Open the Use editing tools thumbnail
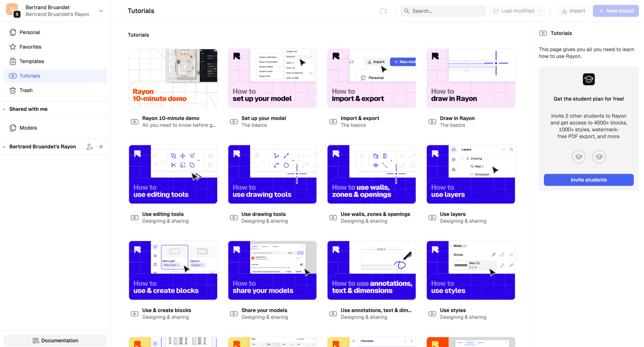This screenshot has height=347, width=644. click(173, 174)
